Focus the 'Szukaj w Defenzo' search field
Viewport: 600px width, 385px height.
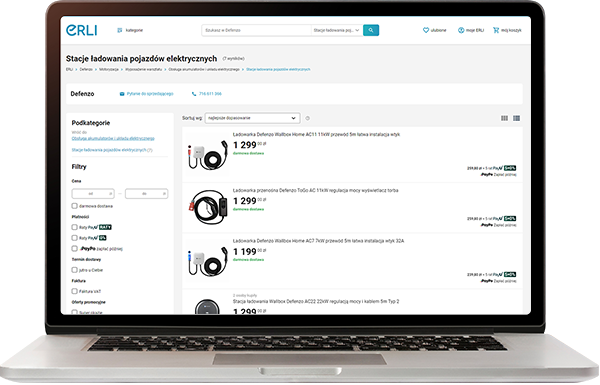(256, 30)
